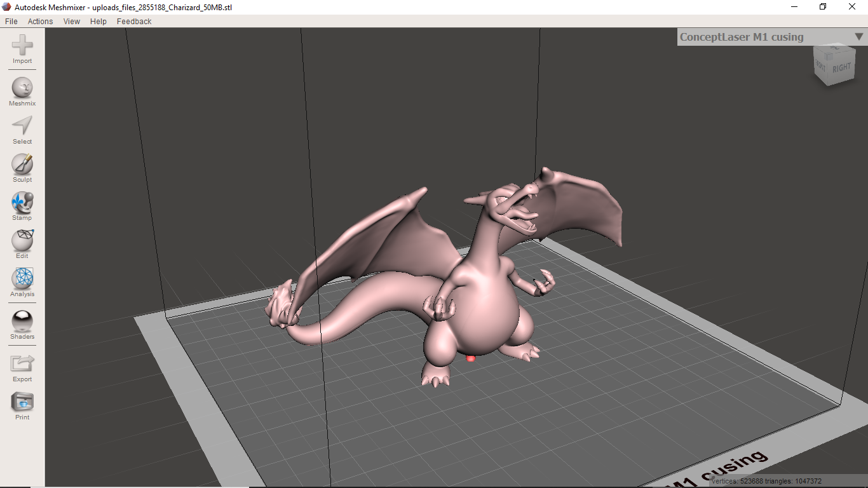The height and width of the screenshot is (488, 868).
Task: Click the Export icon
Action: point(22,364)
